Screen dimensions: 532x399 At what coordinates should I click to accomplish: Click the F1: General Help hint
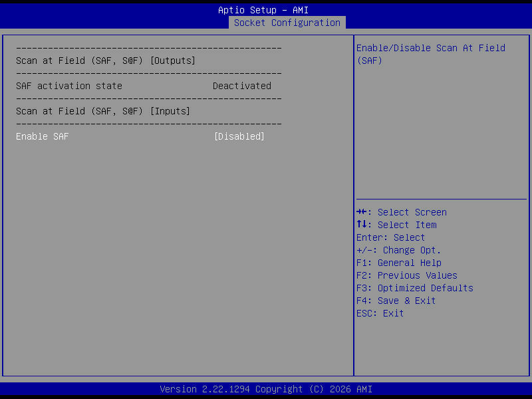(x=399, y=263)
